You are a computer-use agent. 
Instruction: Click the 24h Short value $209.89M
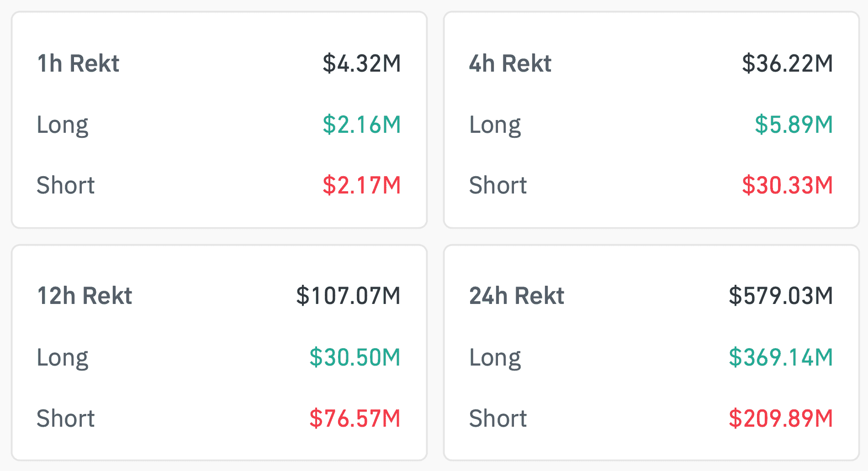pos(781,419)
